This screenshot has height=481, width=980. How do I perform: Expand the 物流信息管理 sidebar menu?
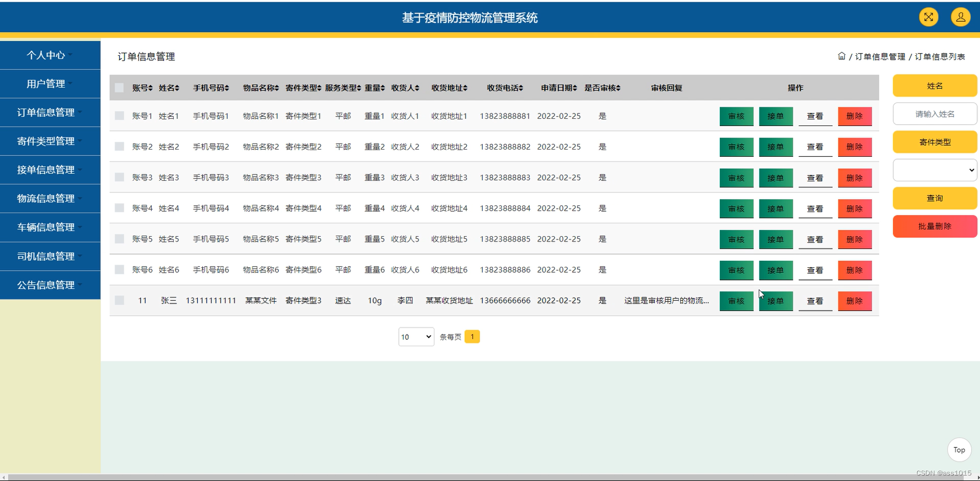tap(50, 198)
